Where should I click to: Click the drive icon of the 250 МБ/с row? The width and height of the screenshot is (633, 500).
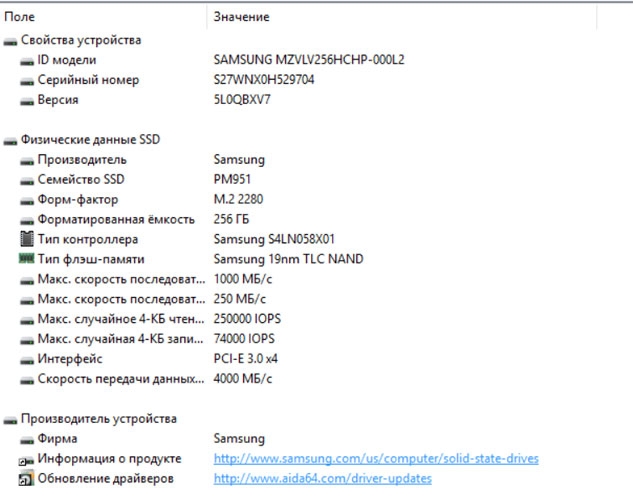[27, 301]
